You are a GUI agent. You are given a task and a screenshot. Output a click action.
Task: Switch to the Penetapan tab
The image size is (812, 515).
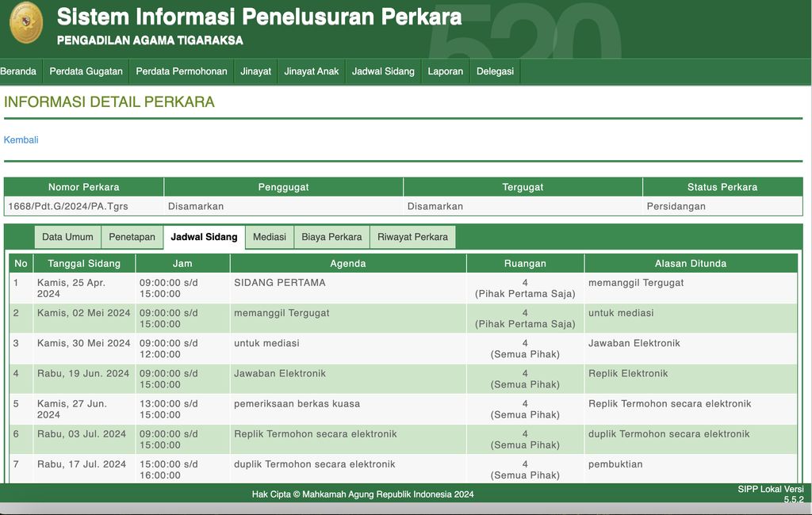click(x=132, y=237)
